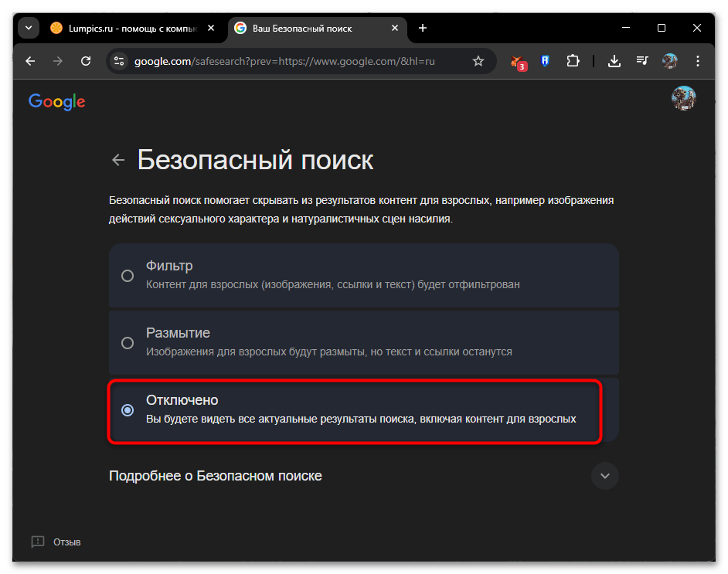This screenshot has height=574, width=728.
Task: Click the Google account profile picture on the page
Action: coord(684,98)
